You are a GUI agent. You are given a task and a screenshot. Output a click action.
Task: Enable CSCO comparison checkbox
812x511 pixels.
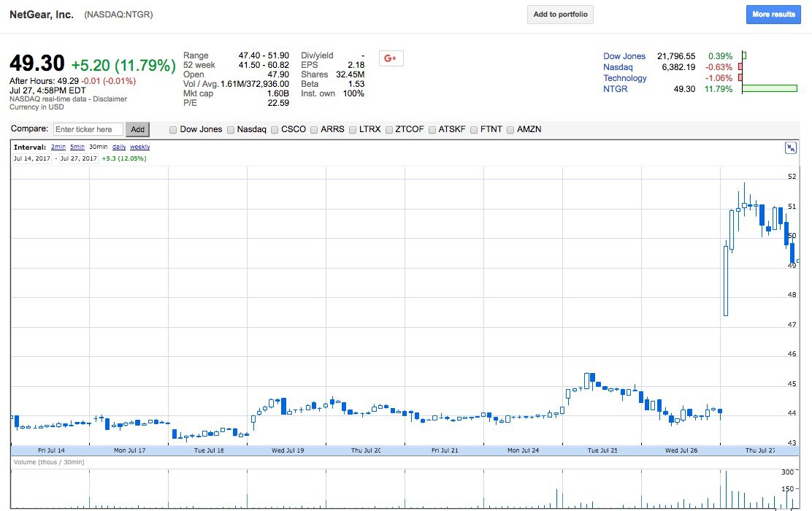(x=275, y=130)
